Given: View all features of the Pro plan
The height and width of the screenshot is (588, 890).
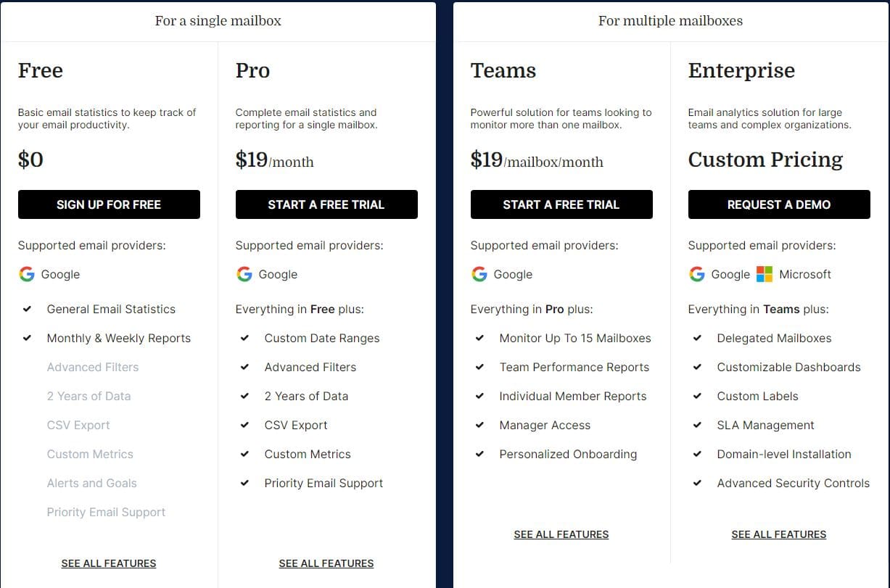Looking at the screenshot, I should 326,563.
